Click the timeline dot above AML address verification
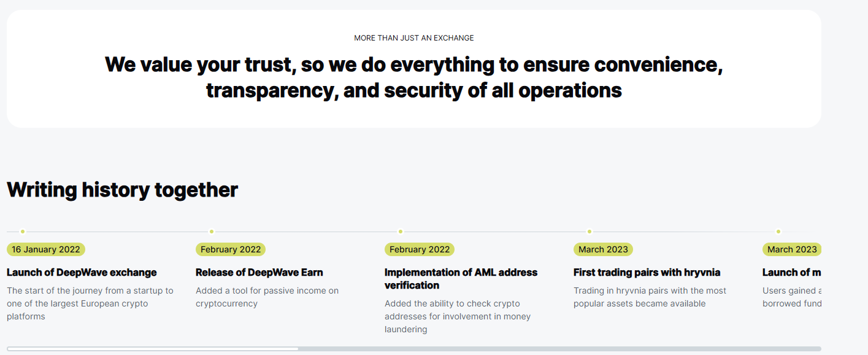Screen dimensions: 868x355 point(401,232)
